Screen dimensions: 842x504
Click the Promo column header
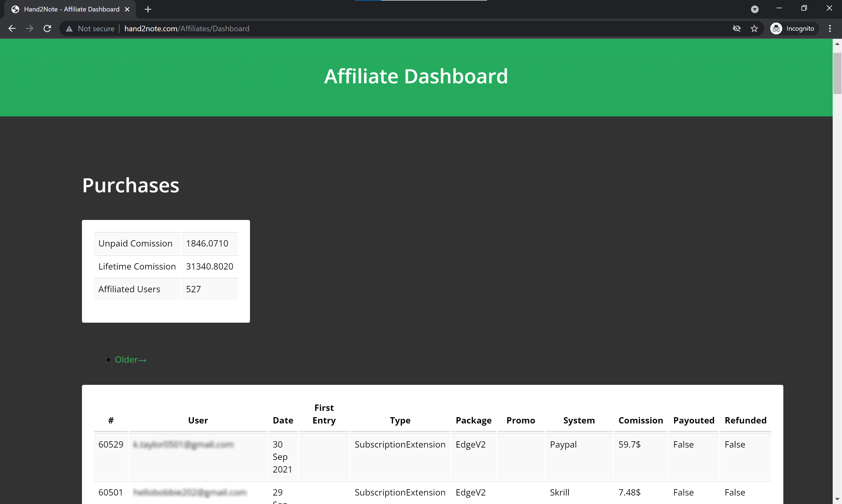click(520, 420)
